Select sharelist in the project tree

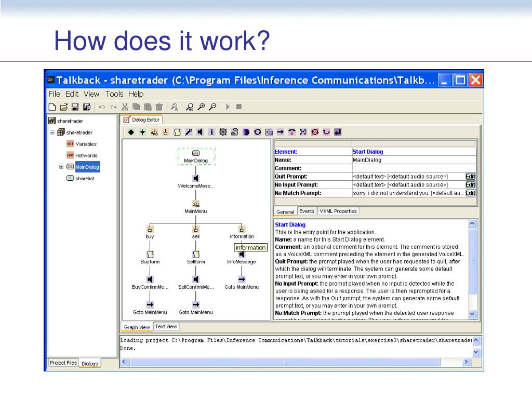pyautogui.click(x=81, y=178)
